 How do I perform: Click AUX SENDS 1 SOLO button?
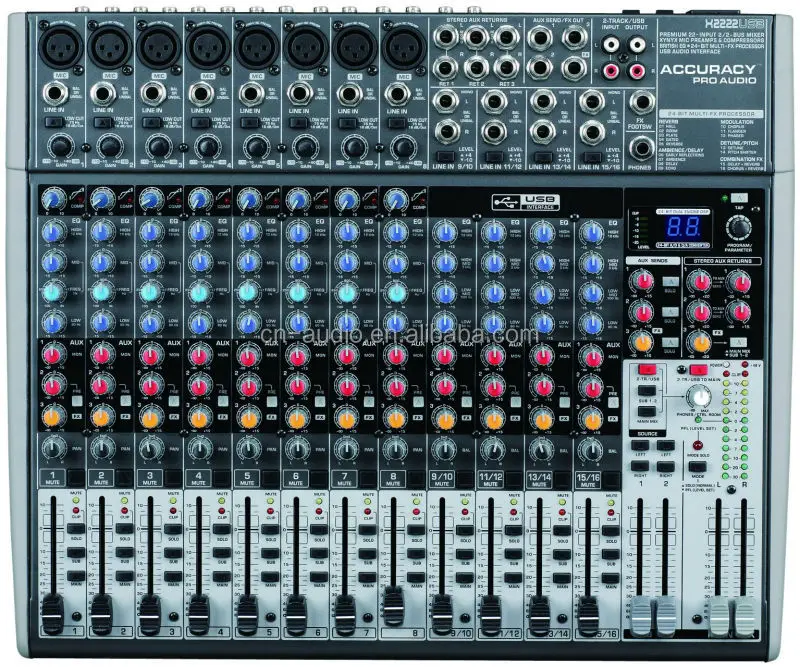click(x=670, y=281)
